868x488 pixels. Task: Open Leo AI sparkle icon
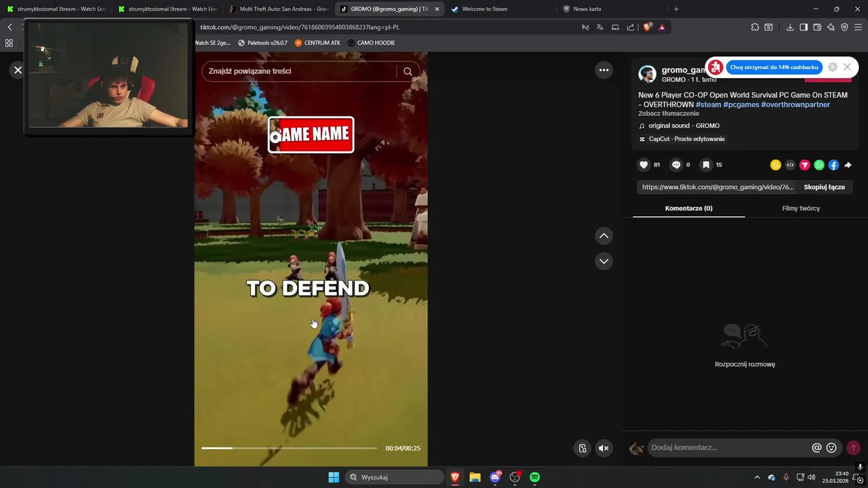tap(831, 27)
